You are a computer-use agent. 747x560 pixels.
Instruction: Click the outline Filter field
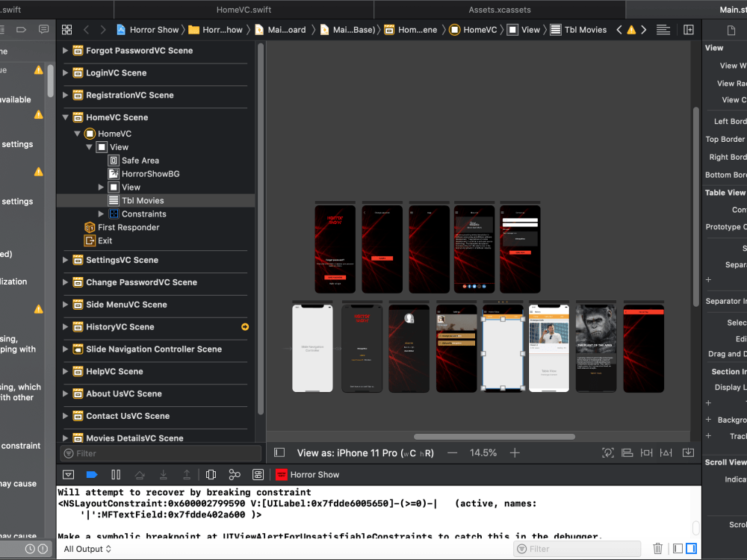tap(161, 453)
